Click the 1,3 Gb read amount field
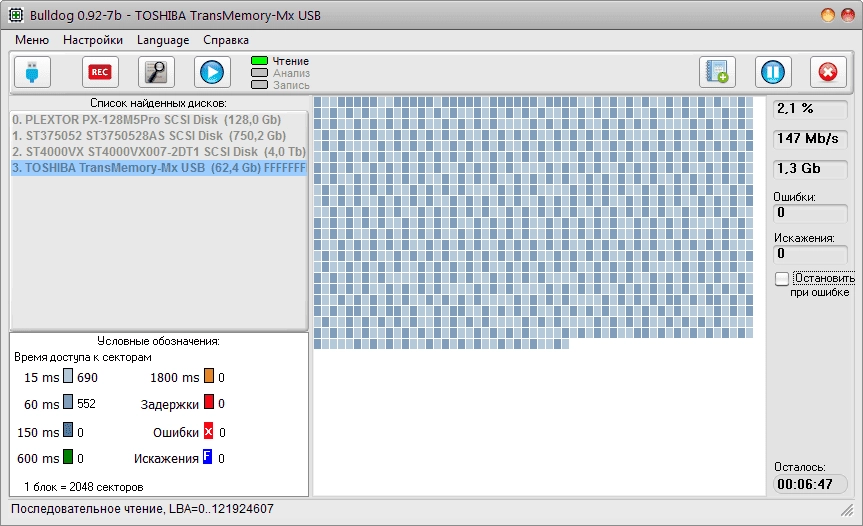This screenshot has height=526, width=863. [810, 168]
